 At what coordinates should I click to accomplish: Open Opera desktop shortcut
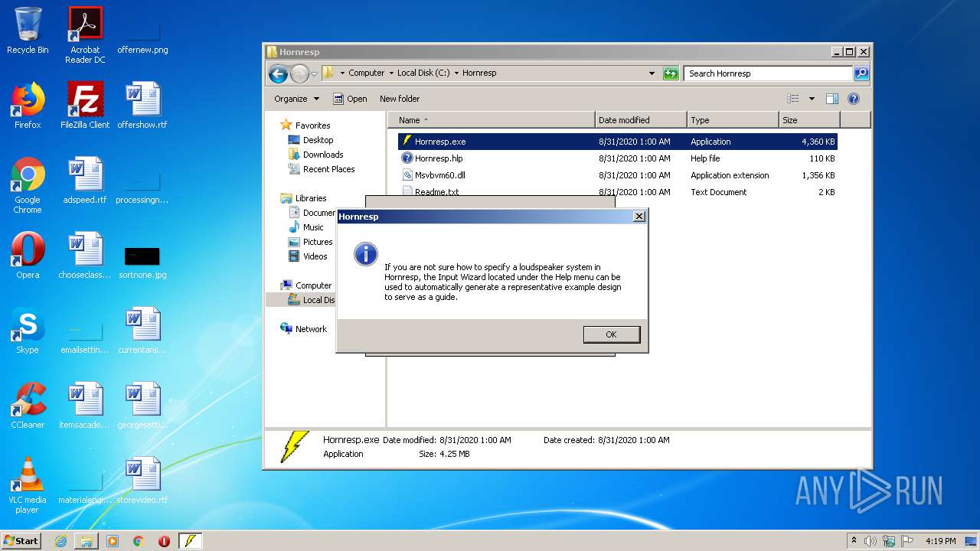[28, 256]
